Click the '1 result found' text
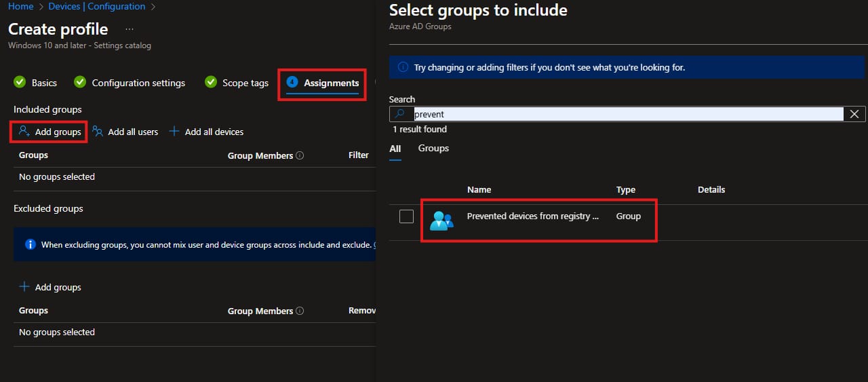Image resolution: width=868 pixels, height=382 pixels. click(420, 129)
